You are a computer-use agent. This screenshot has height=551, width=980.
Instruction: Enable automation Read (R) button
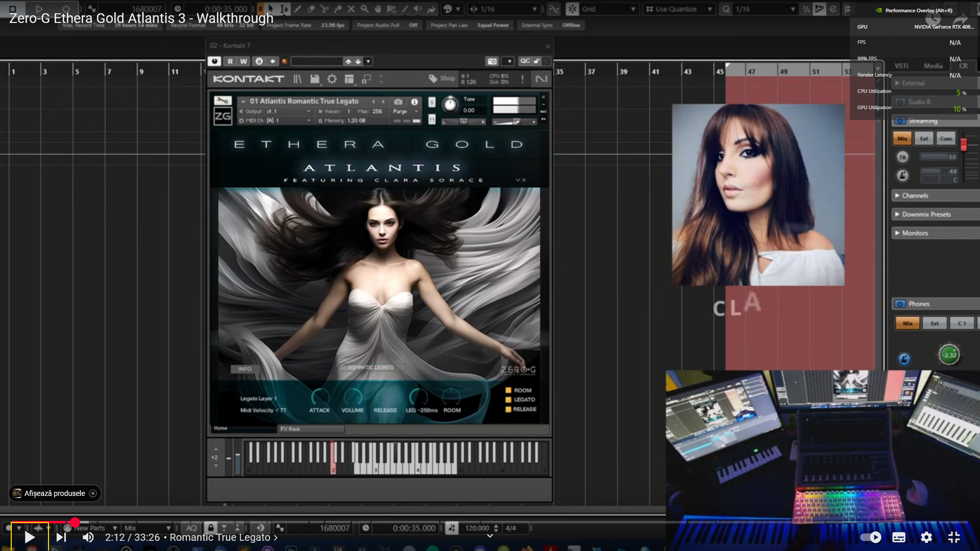[x=230, y=61]
